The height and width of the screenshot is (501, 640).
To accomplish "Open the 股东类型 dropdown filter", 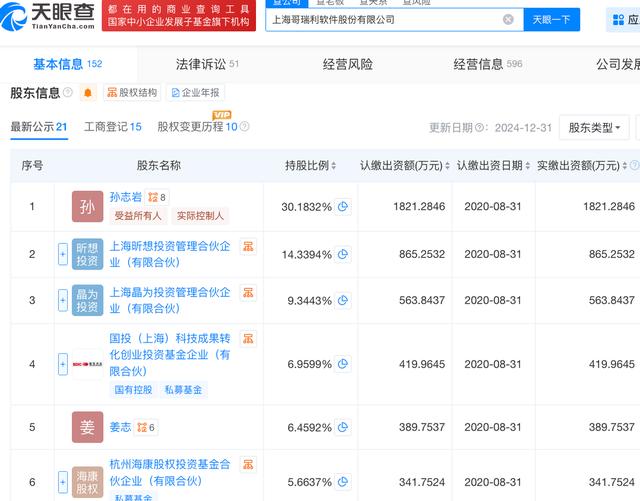I will coord(598,127).
